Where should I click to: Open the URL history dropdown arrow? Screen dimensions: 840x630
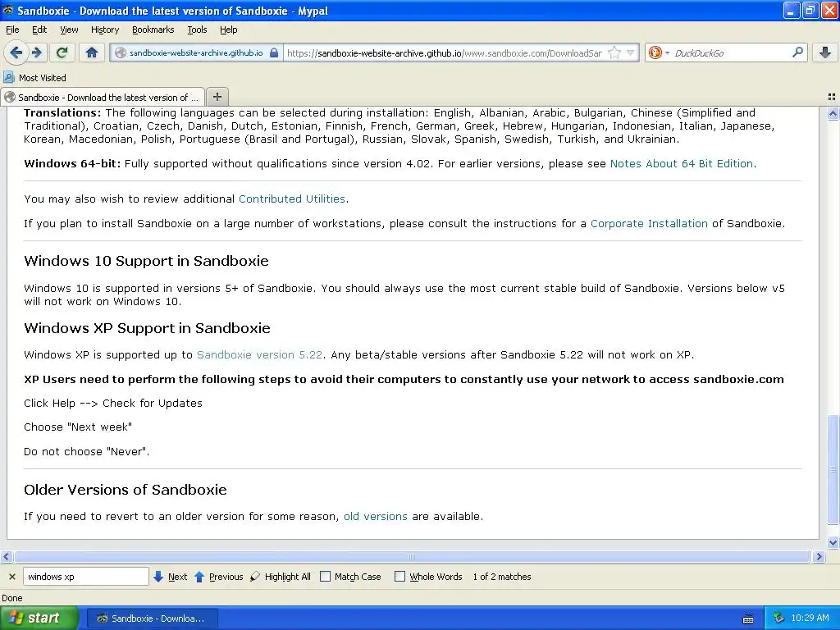coord(631,52)
